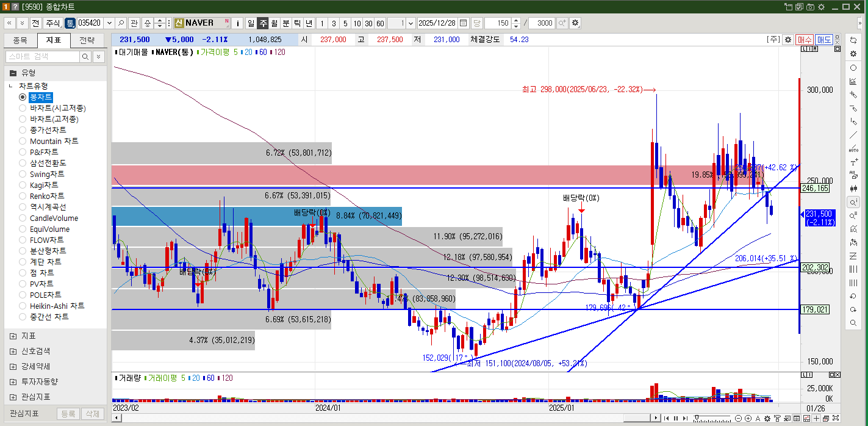Select the Renko차트 option
Viewport: 868px width, 426px height.
[x=23, y=196]
